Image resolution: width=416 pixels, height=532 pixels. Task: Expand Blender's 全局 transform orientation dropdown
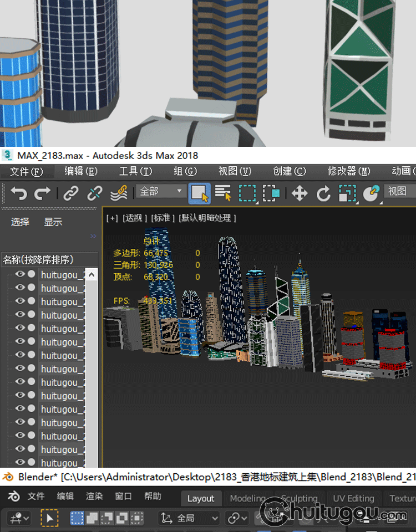coord(190,518)
